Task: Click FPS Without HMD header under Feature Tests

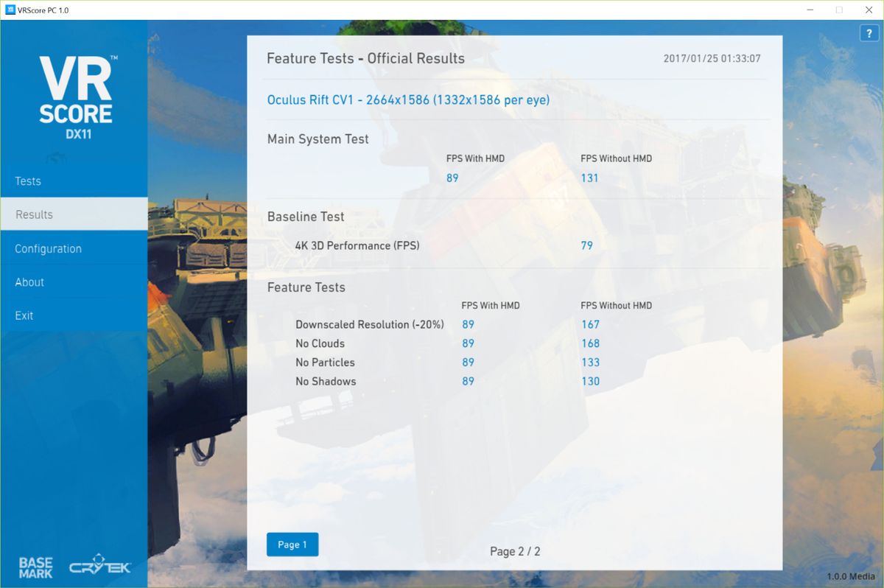Action: tap(616, 305)
